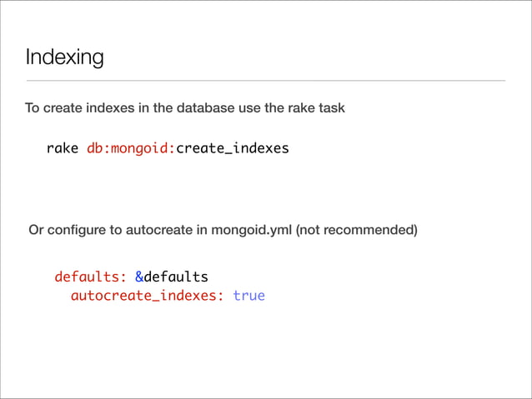532x399 pixels.
Task: Click the blue ampersand before defaults
Action: (x=138, y=276)
